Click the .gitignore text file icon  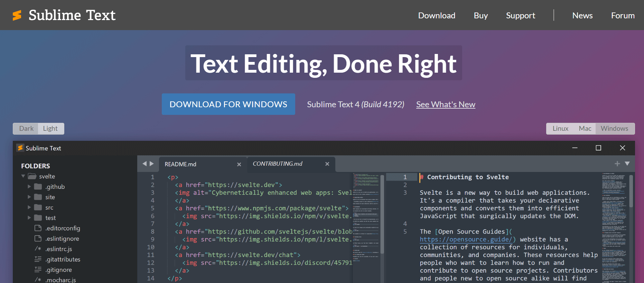coord(38,270)
